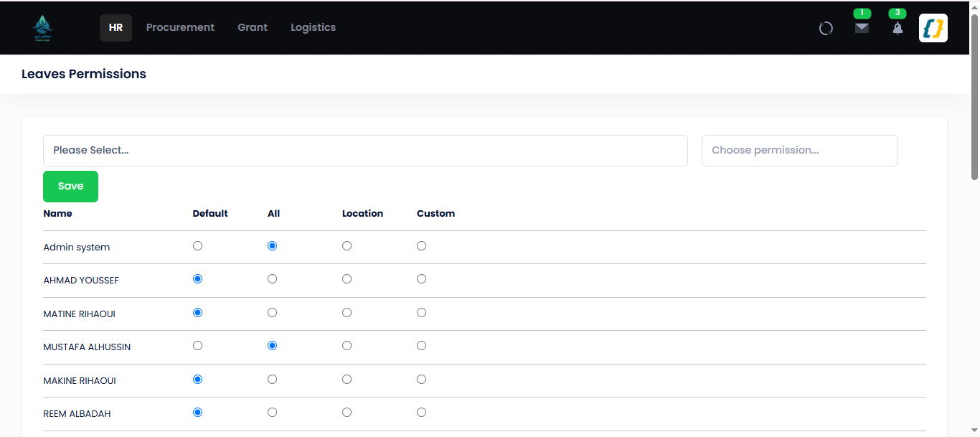Click the MATINE RIHAOUI name

[79, 314]
